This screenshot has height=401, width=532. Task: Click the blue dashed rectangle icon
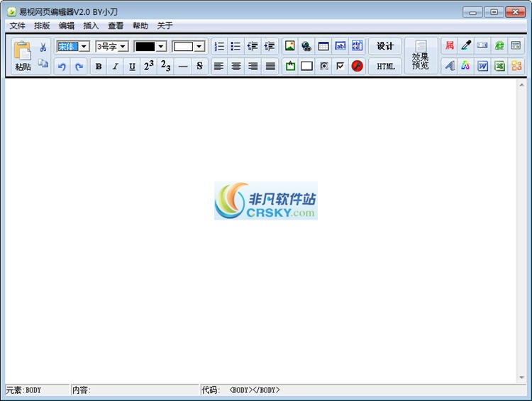(x=482, y=46)
